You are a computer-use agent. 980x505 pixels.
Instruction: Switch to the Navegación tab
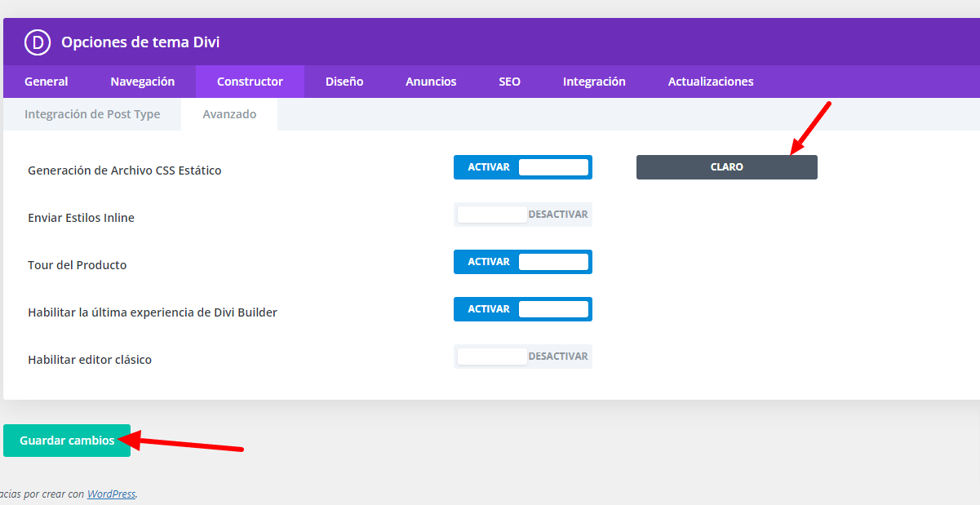coord(143,82)
